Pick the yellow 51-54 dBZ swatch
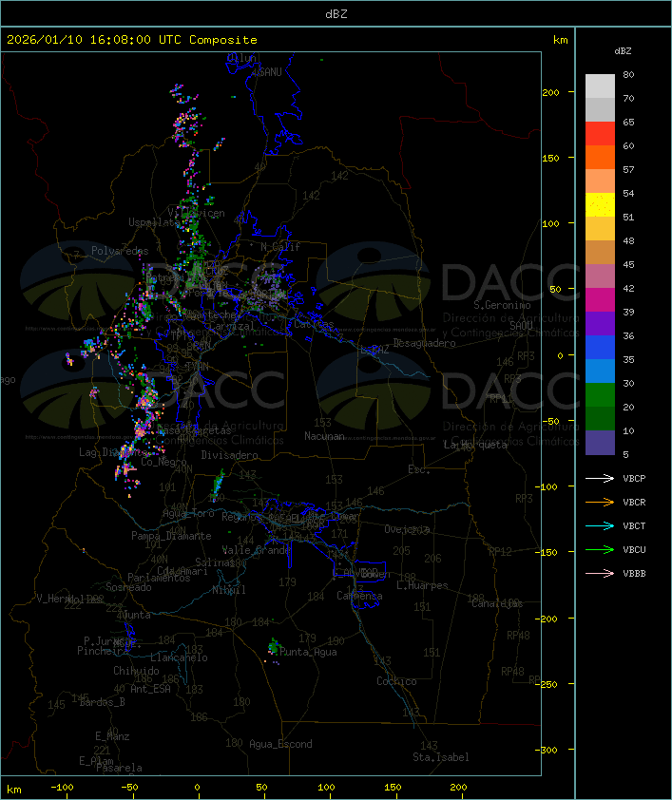 click(x=600, y=205)
